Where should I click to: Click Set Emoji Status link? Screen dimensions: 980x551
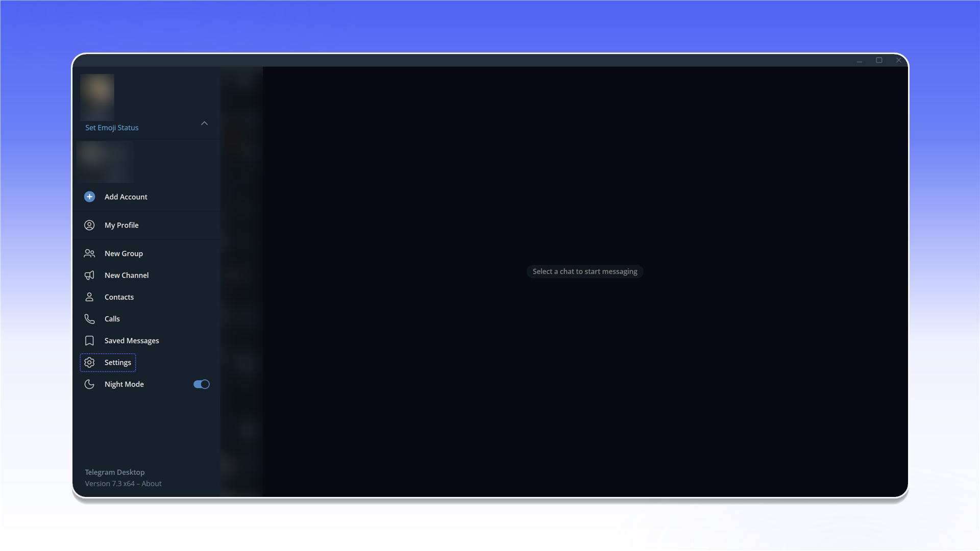coord(112,128)
